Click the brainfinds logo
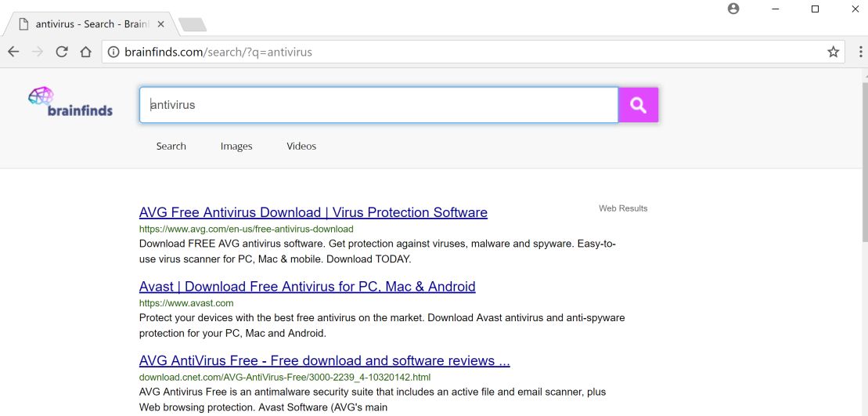Viewport: 868px width, 416px height. [x=70, y=102]
